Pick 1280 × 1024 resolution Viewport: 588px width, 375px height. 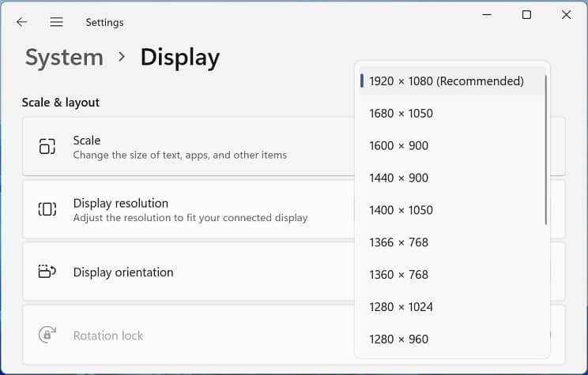(x=452, y=306)
